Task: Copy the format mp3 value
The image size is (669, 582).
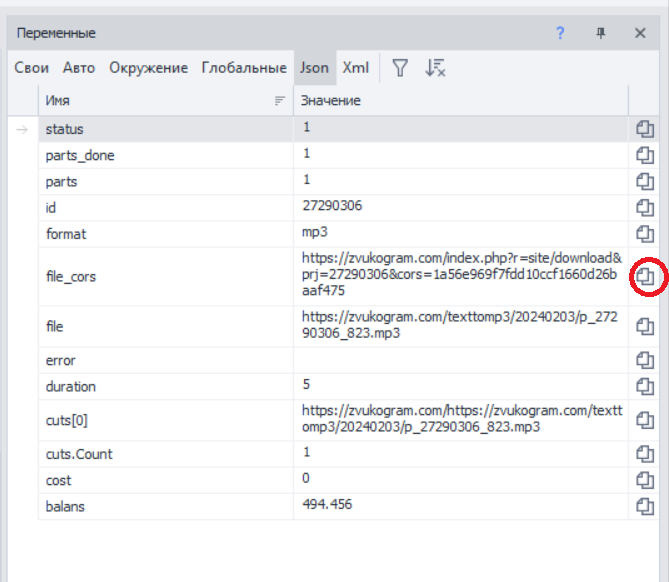Action: [x=645, y=233]
